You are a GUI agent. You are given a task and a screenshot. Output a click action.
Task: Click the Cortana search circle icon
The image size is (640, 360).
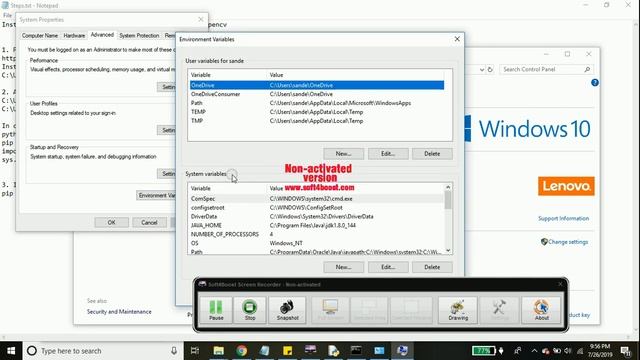[x=31, y=351]
